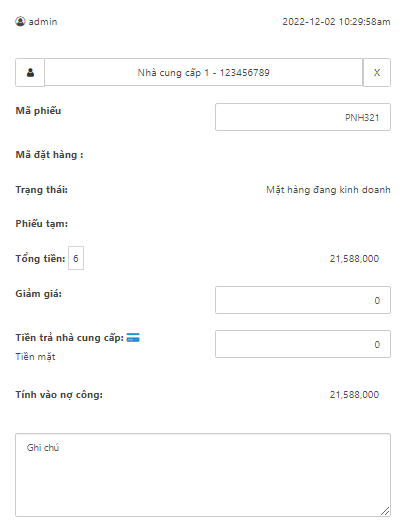This screenshot has height=527, width=403.
Task: Clear the selected supplier with X
Action: coord(377,73)
